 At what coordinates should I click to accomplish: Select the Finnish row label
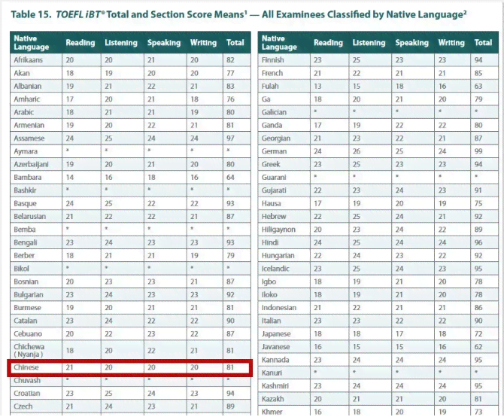tap(272, 60)
